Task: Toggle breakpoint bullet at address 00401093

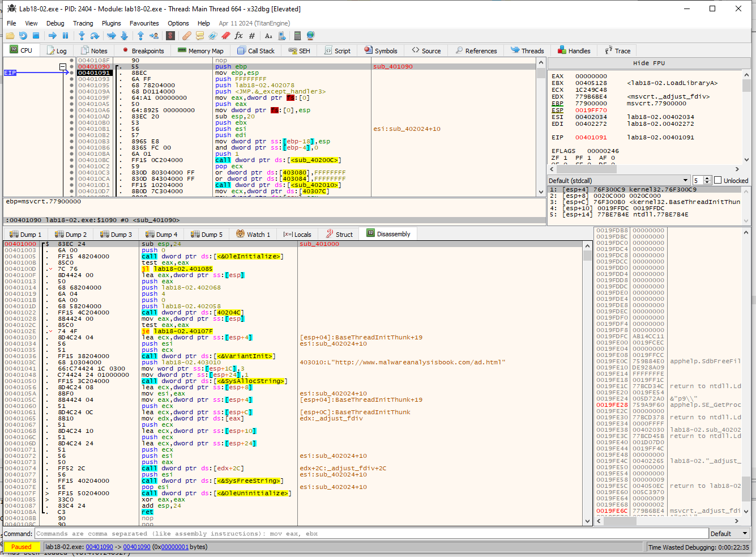Action: click(71, 79)
